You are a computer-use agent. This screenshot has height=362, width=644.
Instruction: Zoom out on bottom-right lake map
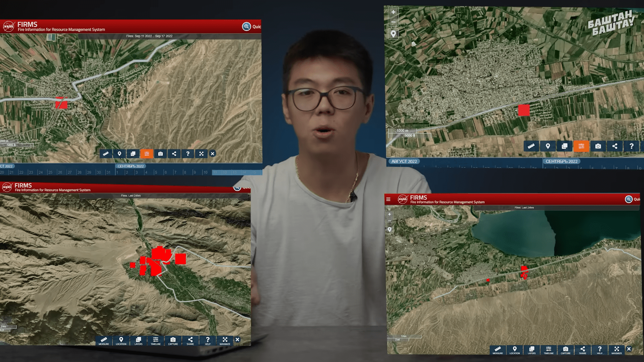(389, 221)
